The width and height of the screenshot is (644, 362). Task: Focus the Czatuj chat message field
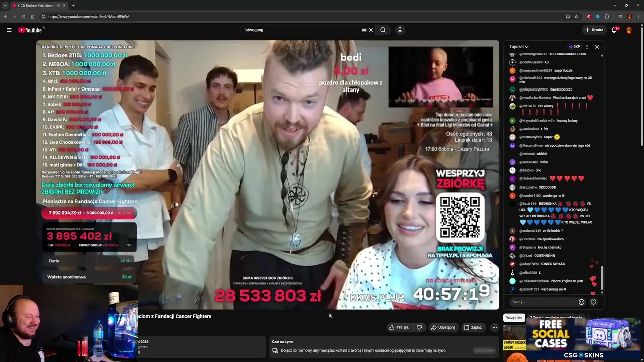coord(542,302)
